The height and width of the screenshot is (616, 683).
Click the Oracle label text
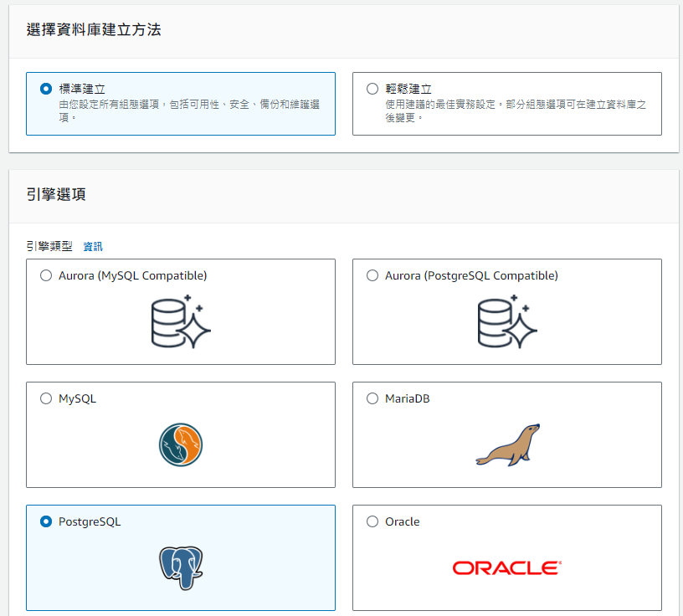(x=403, y=521)
